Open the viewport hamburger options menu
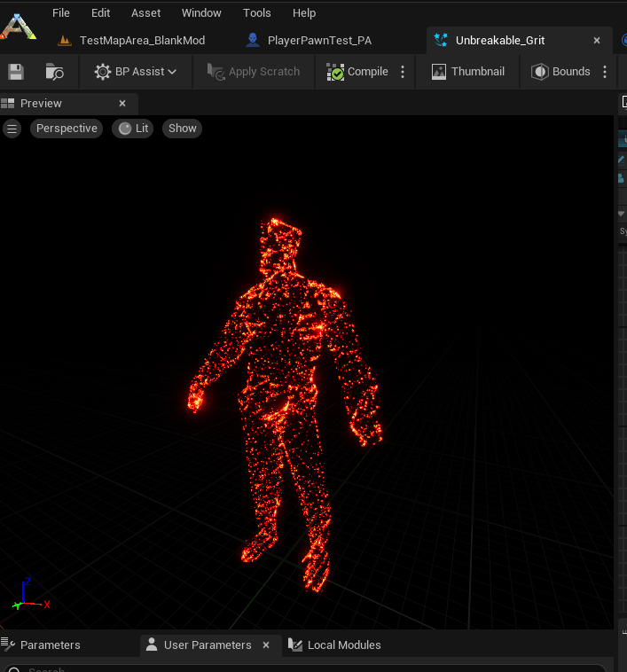Viewport: 627px width, 672px height. (12, 129)
